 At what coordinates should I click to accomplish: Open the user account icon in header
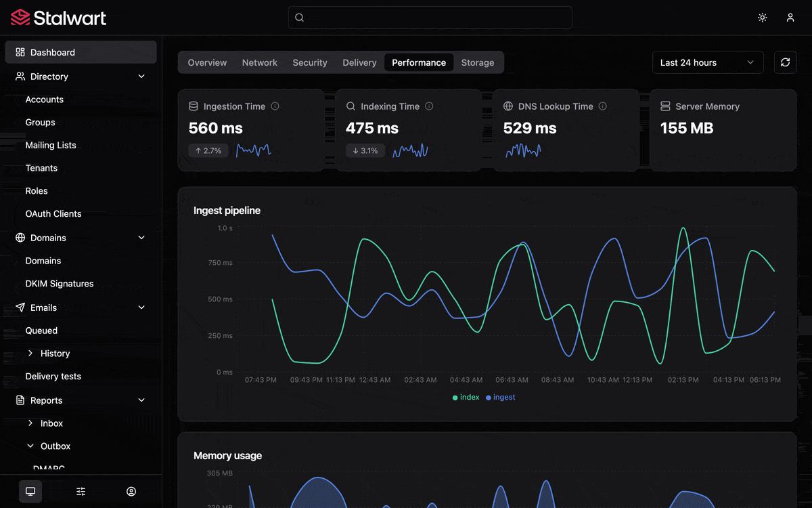coord(790,18)
